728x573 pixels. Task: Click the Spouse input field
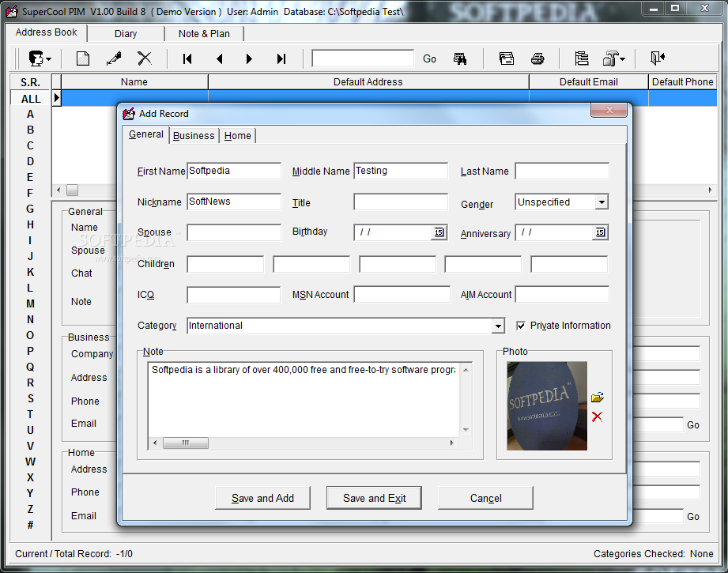click(234, 232)
